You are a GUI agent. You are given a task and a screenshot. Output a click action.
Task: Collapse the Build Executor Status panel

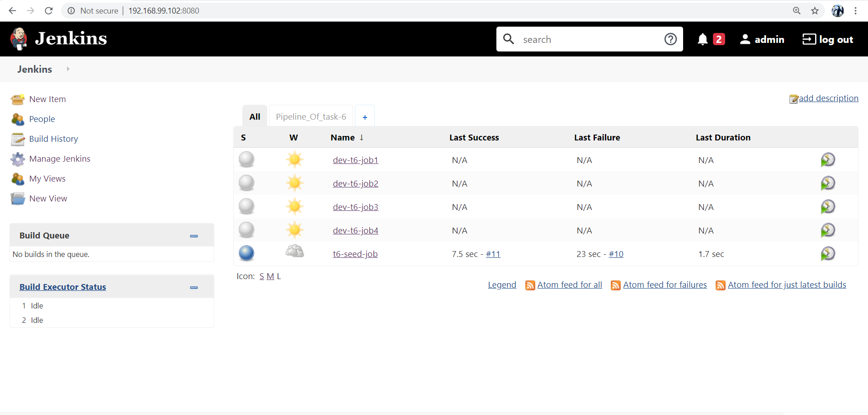(x=194, y=287)
